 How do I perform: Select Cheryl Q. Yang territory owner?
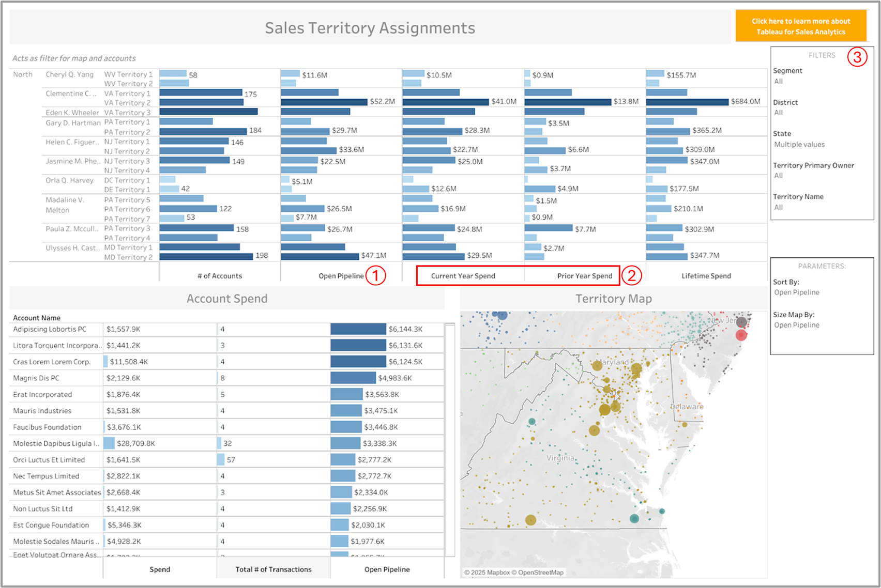(69, 74)
